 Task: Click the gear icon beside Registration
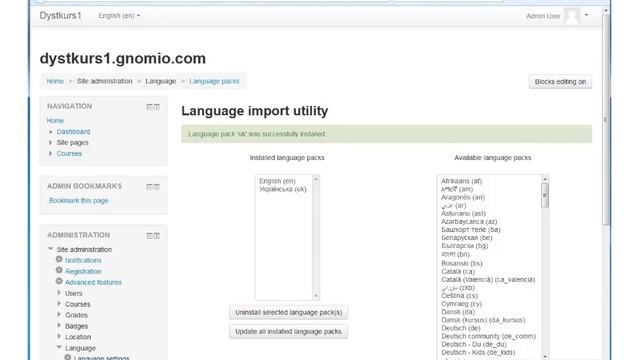[59, 271]
